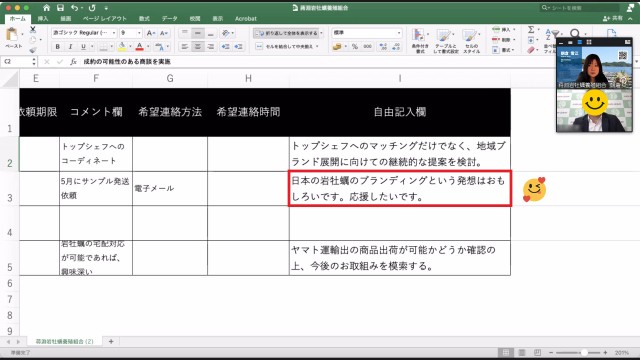Screen dimensions: 640x360
Task: Toggle bold formatting button
Action: coord(58,47)
